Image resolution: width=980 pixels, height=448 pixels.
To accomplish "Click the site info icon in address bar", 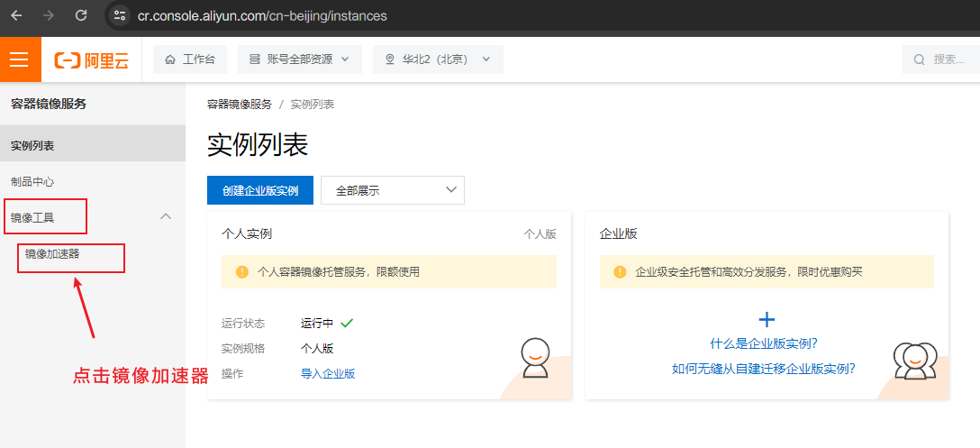I will coord(120,15).
